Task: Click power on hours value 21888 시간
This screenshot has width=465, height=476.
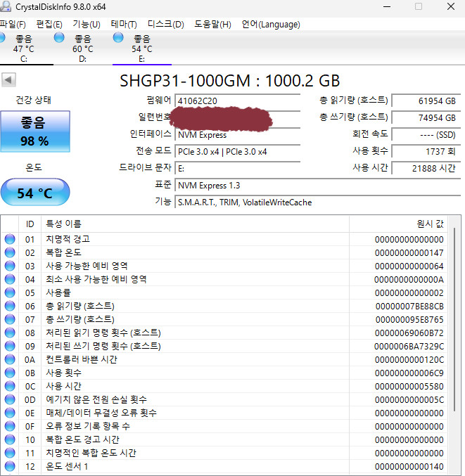Action: point(426,168)
